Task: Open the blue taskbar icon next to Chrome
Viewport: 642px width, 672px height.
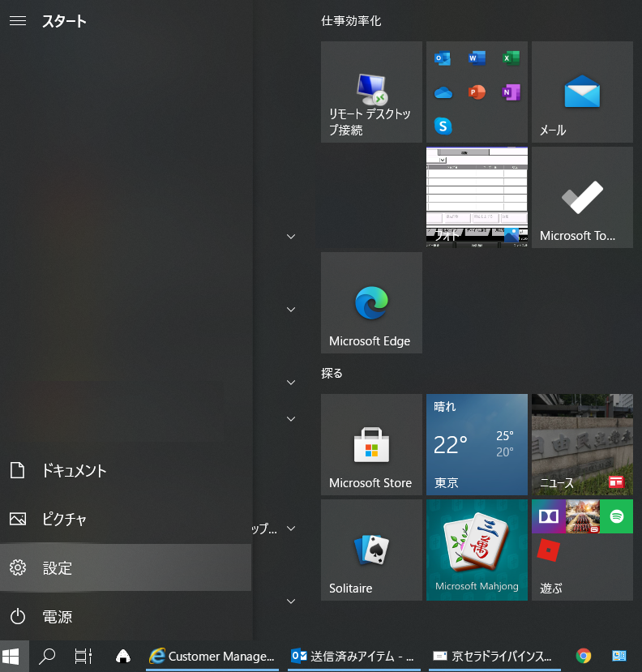Action: (x=618, y=656)
